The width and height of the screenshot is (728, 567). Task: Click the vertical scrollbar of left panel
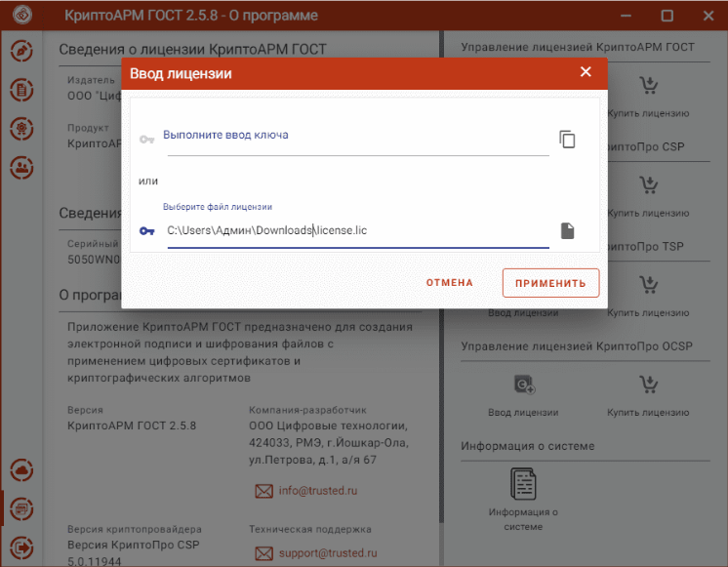[441, 279]
